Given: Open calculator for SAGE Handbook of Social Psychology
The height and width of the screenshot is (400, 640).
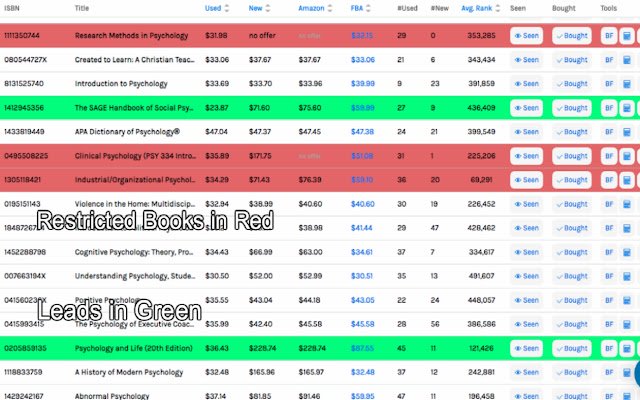Looking at the screenshot, I should click(627, 108).
